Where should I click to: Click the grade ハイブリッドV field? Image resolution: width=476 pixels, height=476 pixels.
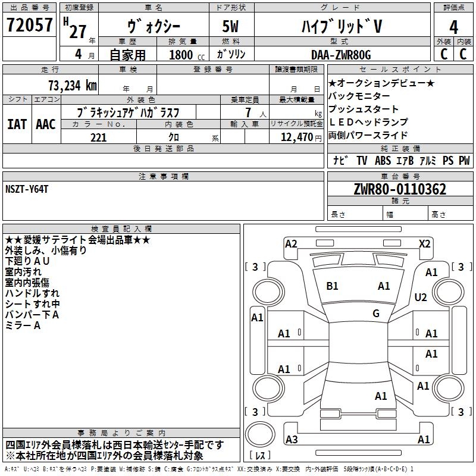point(340,27)
